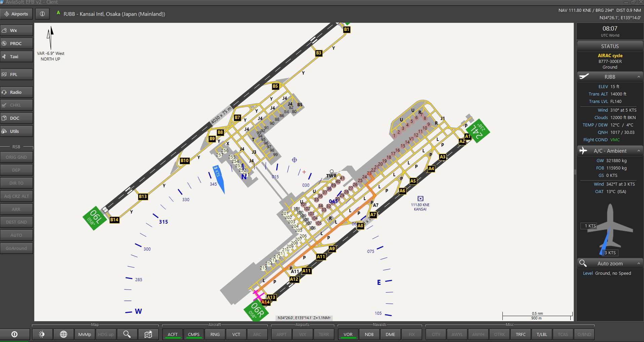Click the power icon in the bottom bar
This screenshot has height=342, width=644.
pyautogui.click(x=14, y=334)
